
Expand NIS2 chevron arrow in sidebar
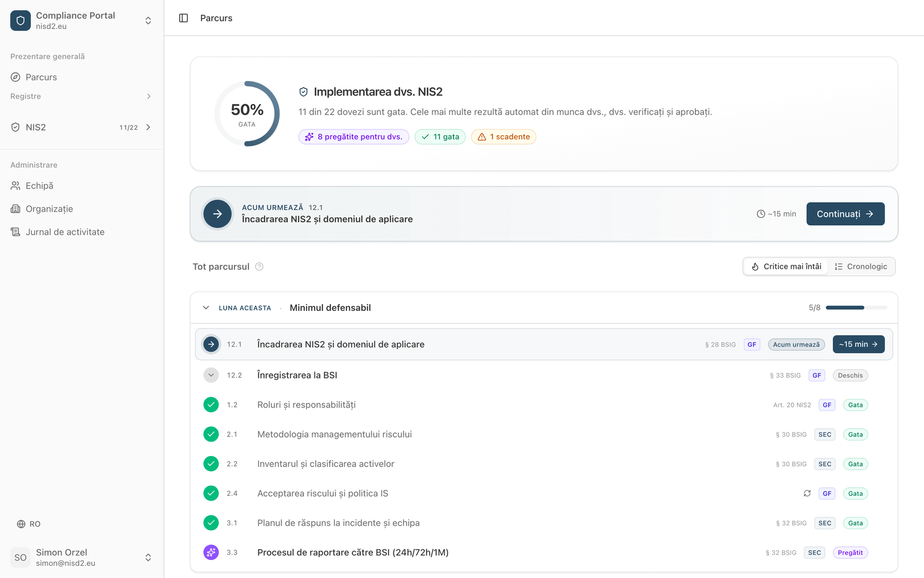(148, 127)
